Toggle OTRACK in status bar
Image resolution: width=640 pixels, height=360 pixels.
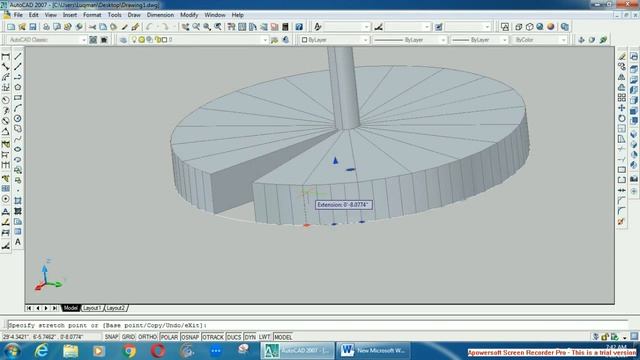pyautogui.click(x=213, y=337)
